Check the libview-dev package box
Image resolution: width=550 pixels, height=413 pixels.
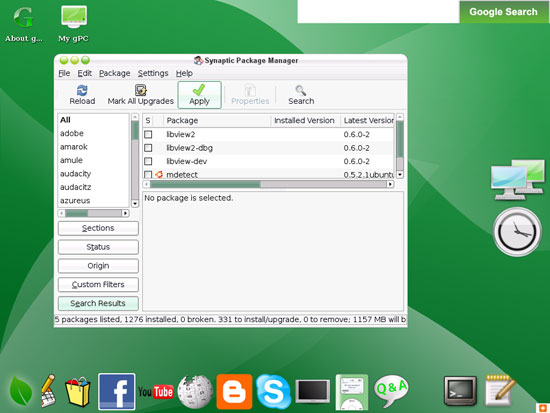point(148,161)
